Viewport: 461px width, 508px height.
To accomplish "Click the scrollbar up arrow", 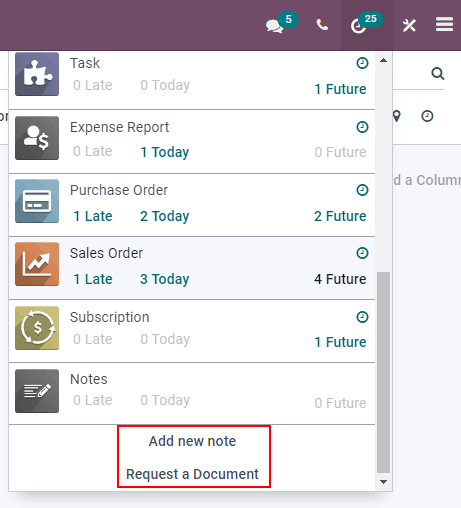I will (383, 60).
